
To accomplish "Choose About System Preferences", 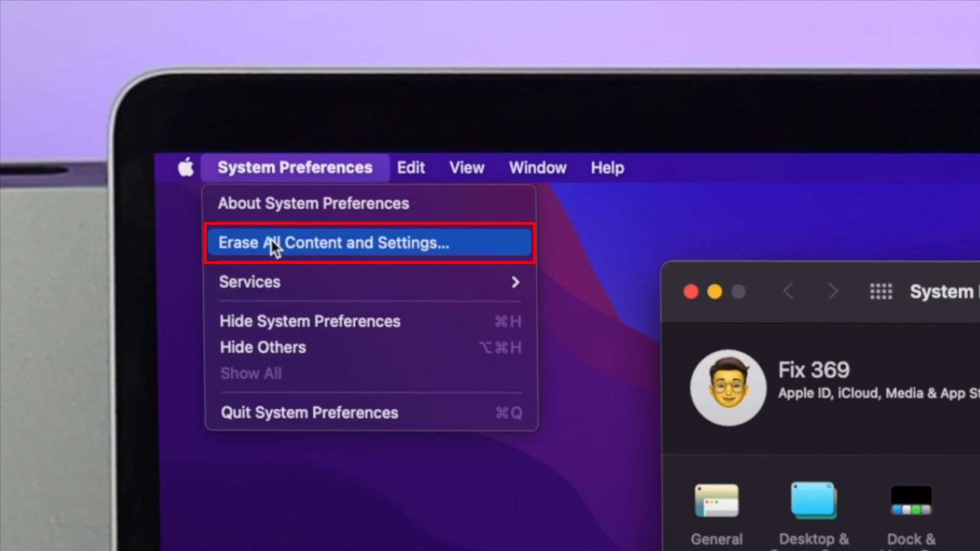I will pos(370,203).
